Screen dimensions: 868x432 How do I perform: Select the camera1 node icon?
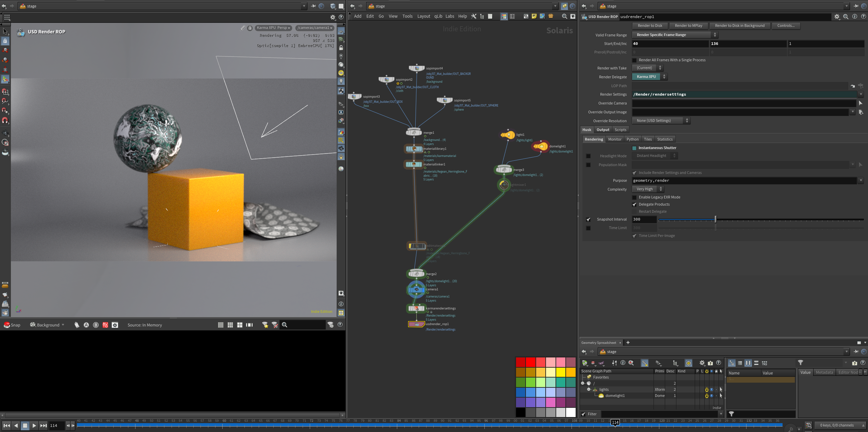tap(416, 290)
